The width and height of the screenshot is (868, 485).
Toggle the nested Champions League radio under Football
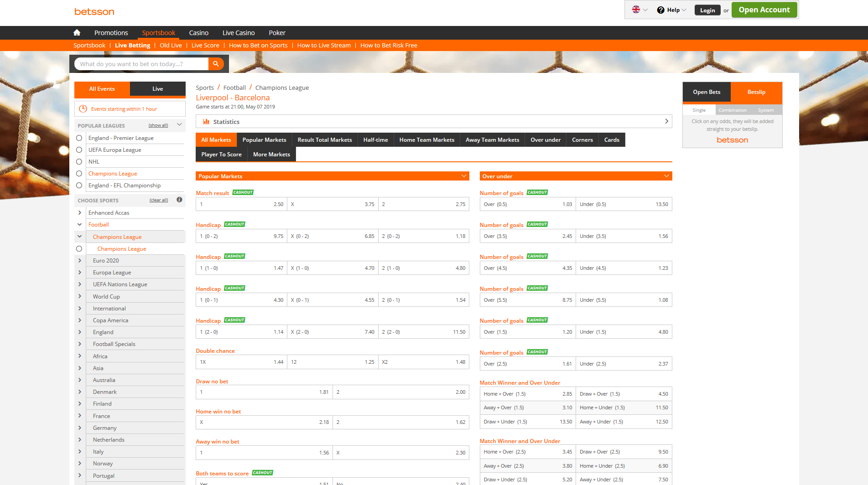[x=79, y=249]
